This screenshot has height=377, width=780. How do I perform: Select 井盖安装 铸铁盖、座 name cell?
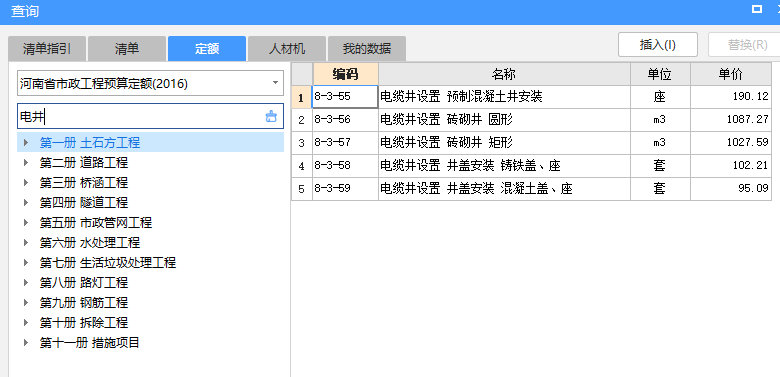point(504,166)
